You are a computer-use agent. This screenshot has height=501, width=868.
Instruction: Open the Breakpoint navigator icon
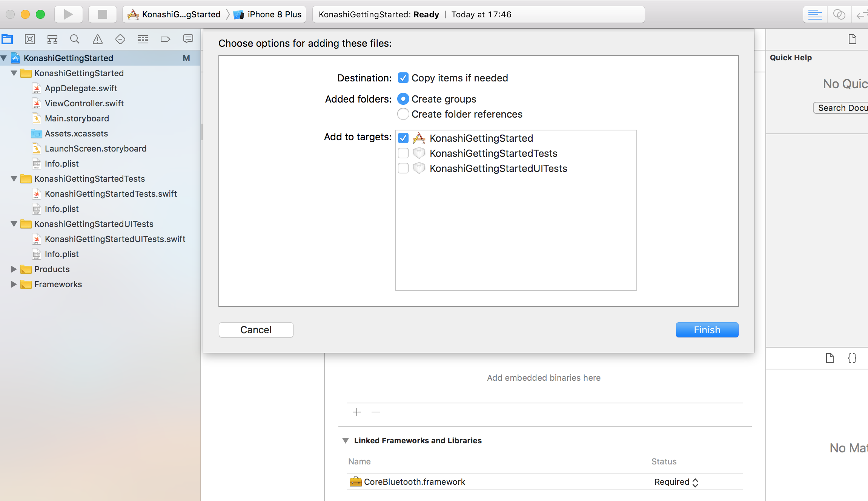pos(165,39)
